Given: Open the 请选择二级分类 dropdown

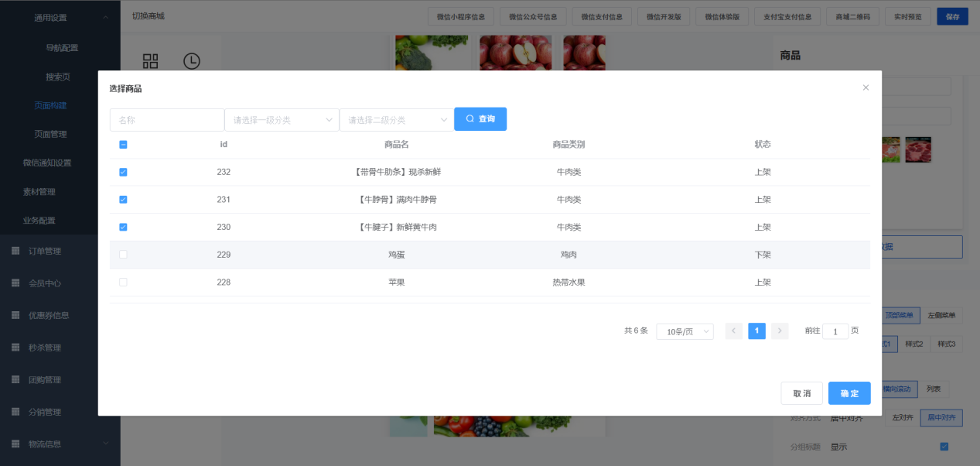Looking at the screenshot, I should pos(396,120).
